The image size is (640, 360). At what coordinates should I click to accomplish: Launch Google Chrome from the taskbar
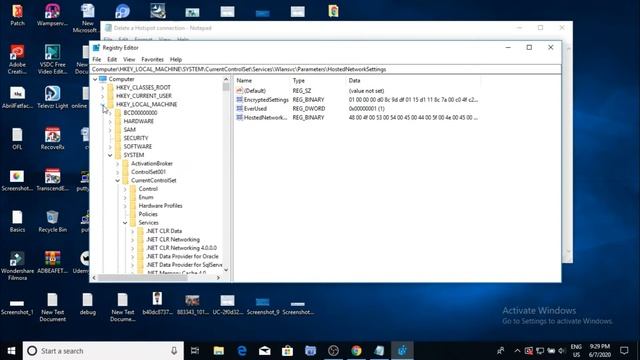click(x=356, y=351)
